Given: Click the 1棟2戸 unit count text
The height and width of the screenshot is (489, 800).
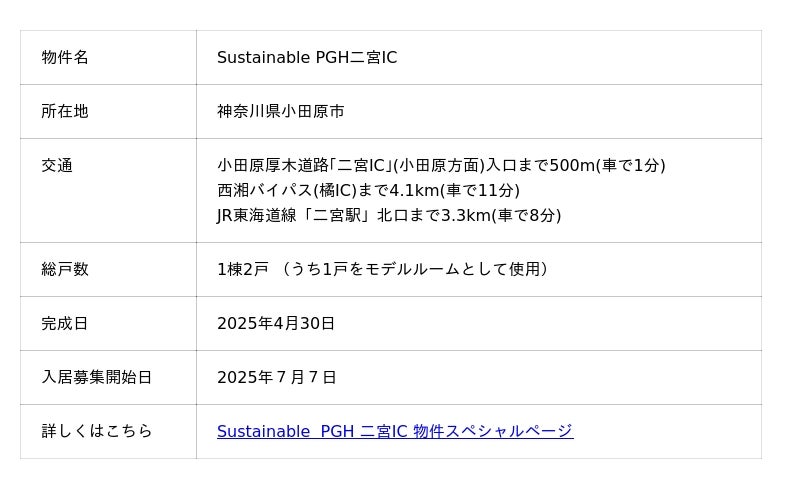Looking at the screenshot, I should click(x=243, y=269).
